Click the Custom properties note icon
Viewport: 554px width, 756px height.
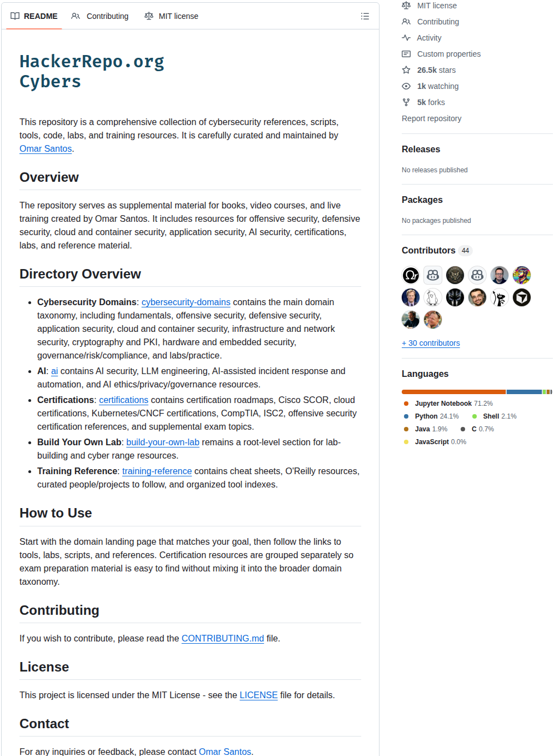pos(406,54)
